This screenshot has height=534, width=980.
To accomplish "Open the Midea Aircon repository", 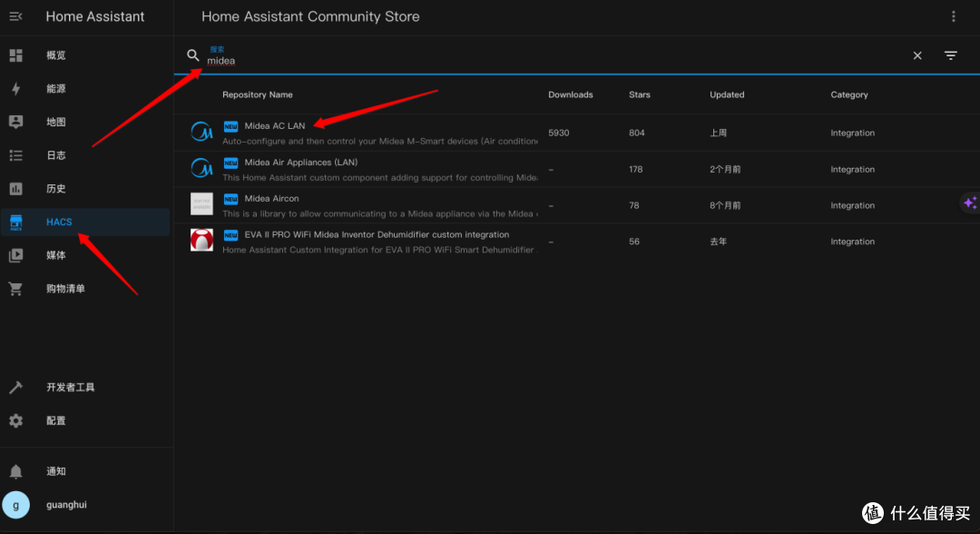I will (x=271, y=198).
